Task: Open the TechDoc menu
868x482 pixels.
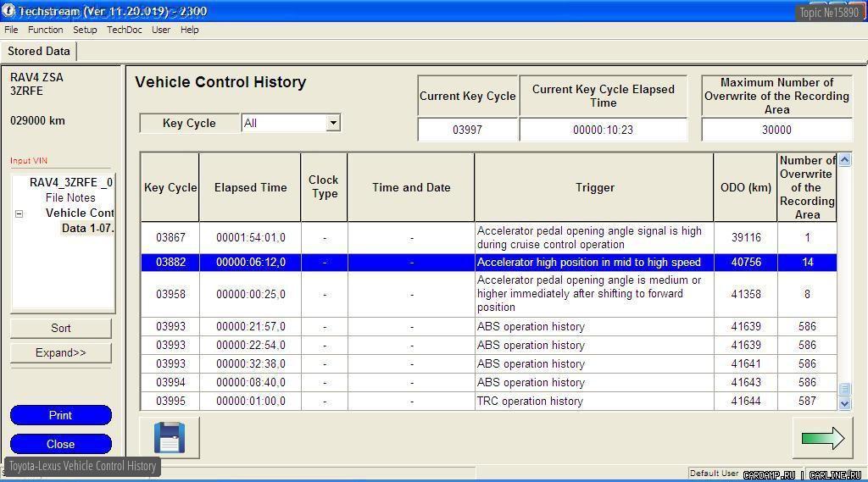Action: [x=124, y=30]
